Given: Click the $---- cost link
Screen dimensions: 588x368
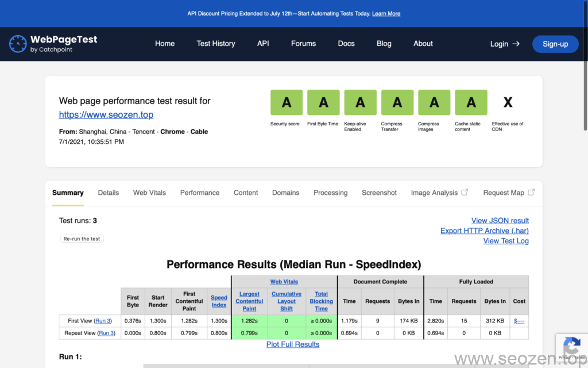Looking at the screenshot, I should [519, 321].
